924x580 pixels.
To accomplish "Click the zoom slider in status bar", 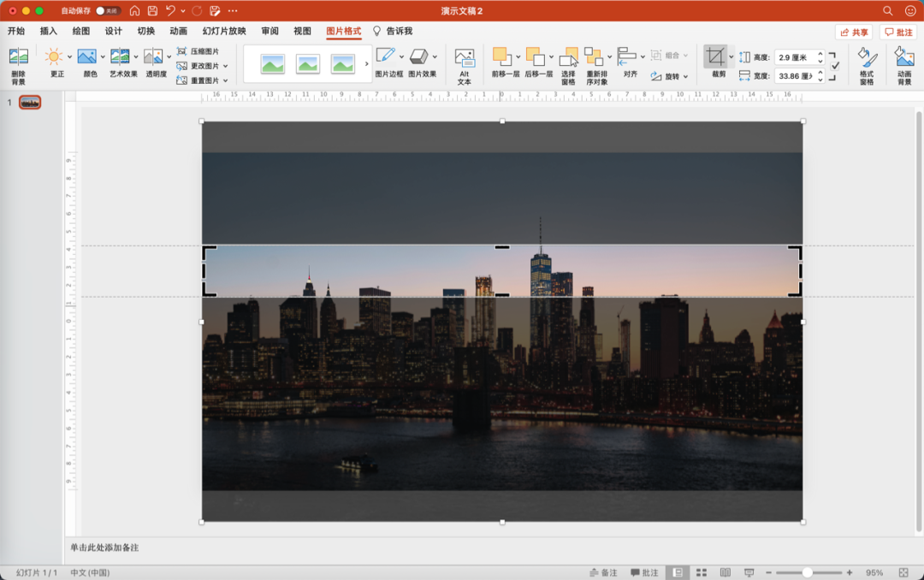I will coord(808,572).
